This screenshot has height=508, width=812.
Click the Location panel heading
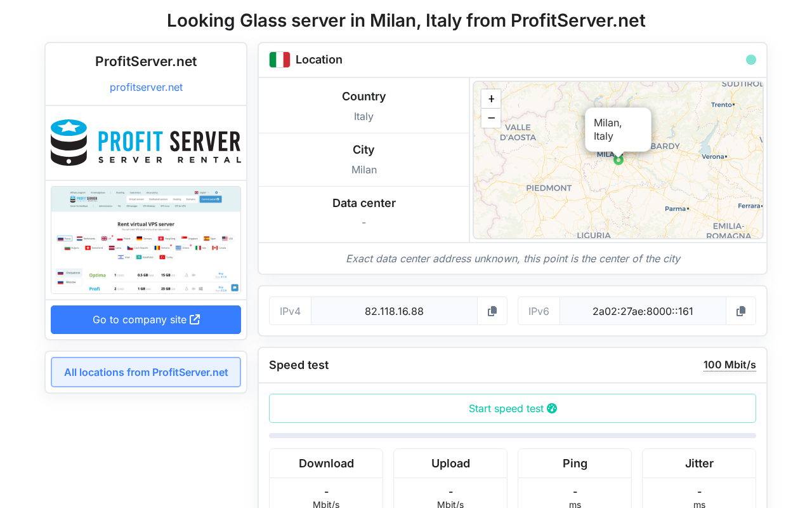coord(319,60)
